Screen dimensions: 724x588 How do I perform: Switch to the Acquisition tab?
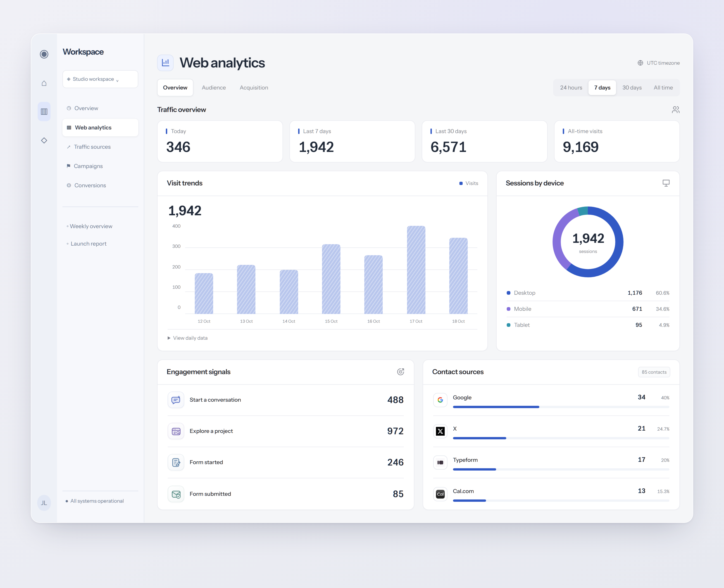[x=254, y=88]
